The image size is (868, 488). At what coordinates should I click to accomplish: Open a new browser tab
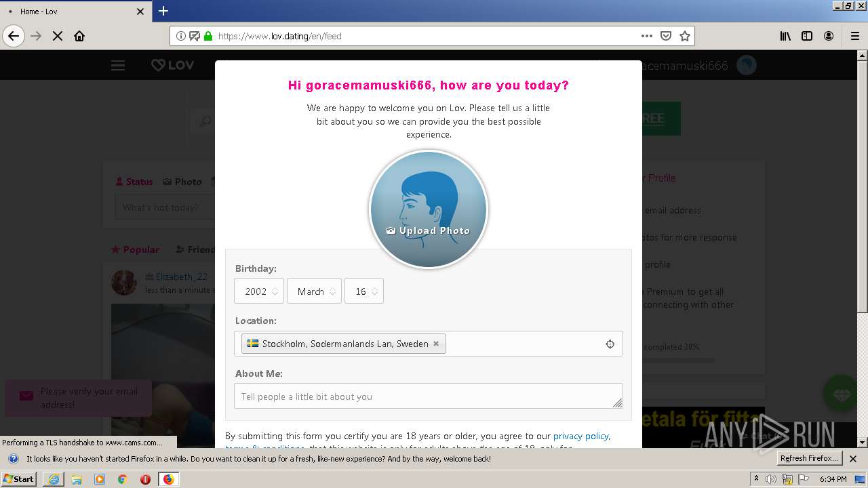163,11
